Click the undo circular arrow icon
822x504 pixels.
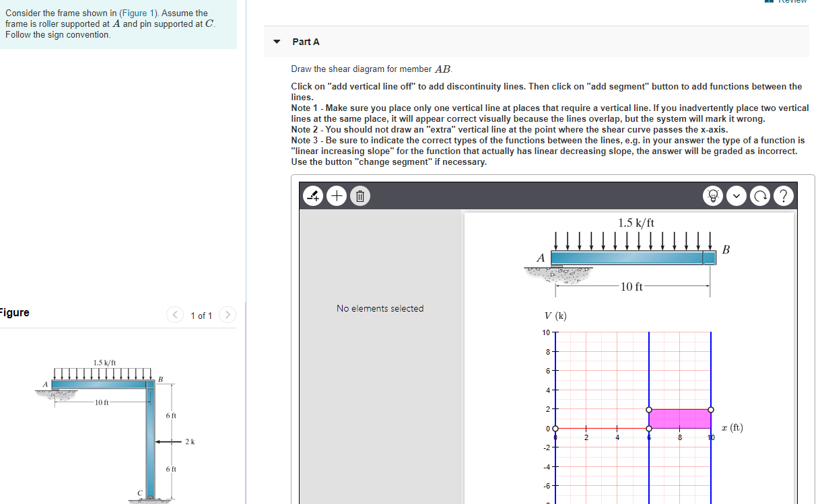[x=760, y=196]
